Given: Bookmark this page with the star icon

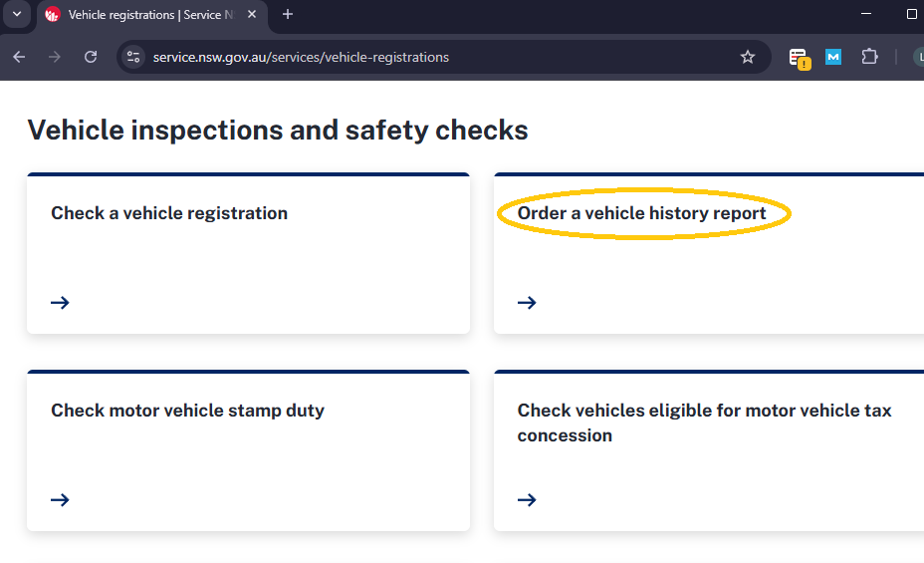Looking at the screenshot, I should pos(748,57).
